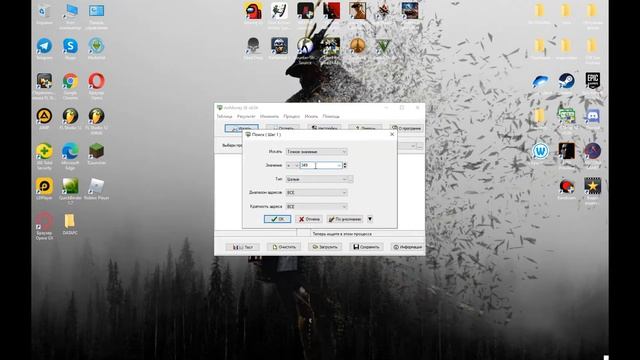Confirm the search with the OK button
Screen dimensions: 640x360
tap(278, 219)
